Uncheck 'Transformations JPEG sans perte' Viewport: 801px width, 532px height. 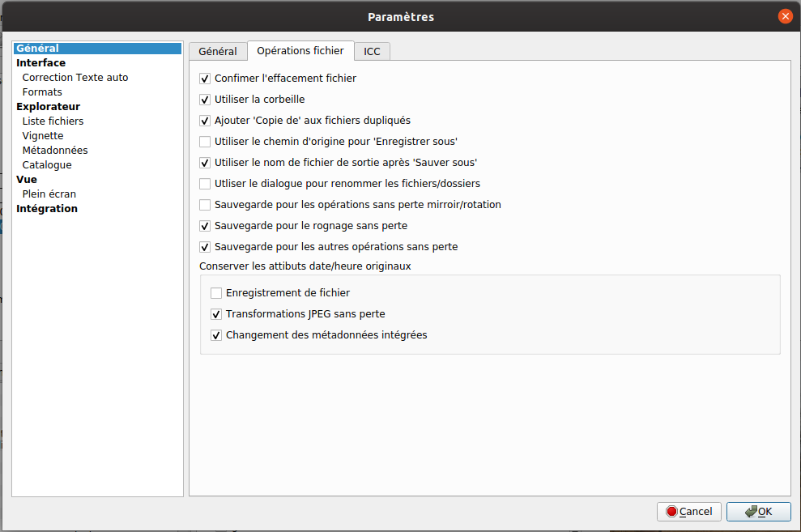click(216, 314)
